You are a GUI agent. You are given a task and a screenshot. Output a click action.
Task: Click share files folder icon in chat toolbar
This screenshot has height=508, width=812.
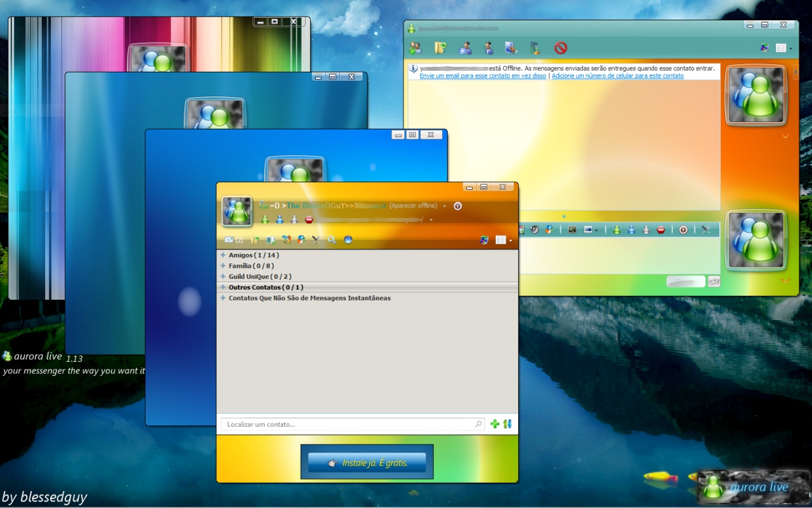click(x=440, y=48)
